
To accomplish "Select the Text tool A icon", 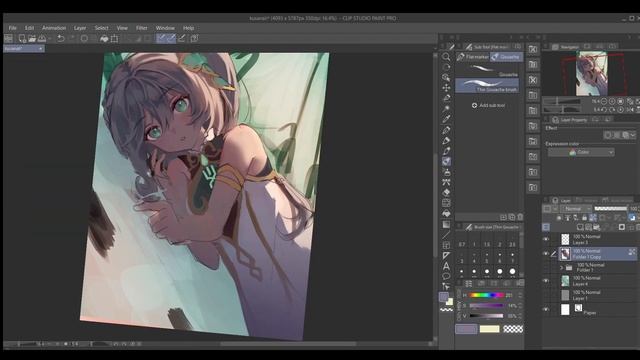I will 447,266.
